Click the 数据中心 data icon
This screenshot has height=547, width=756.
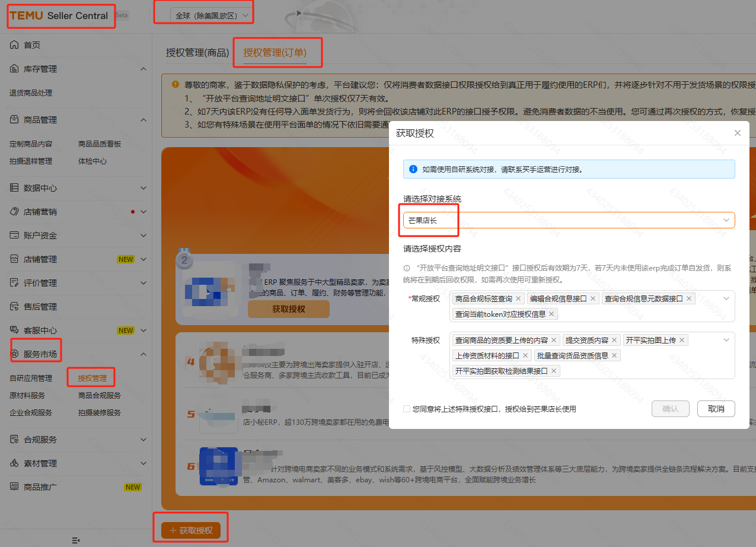tap(14, 188)
